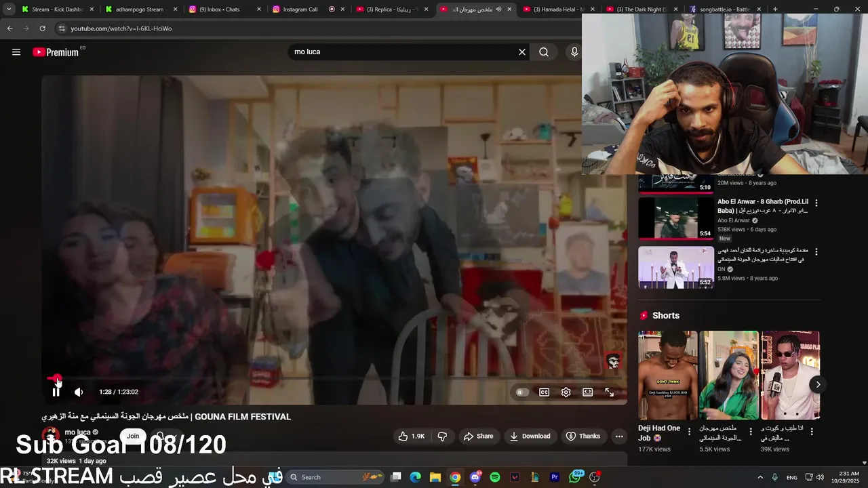Switch to Replica YouTube tab

point(391,9)
